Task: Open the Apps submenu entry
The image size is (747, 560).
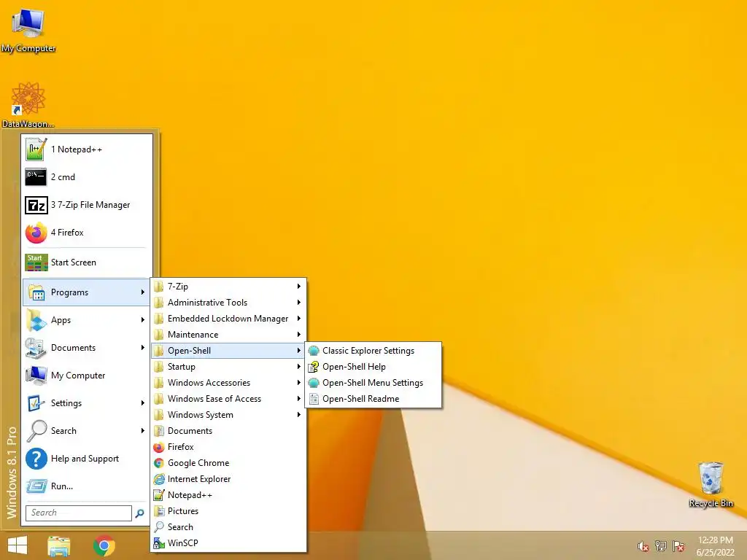Action: pyautogui.click(x=87, y=320)
